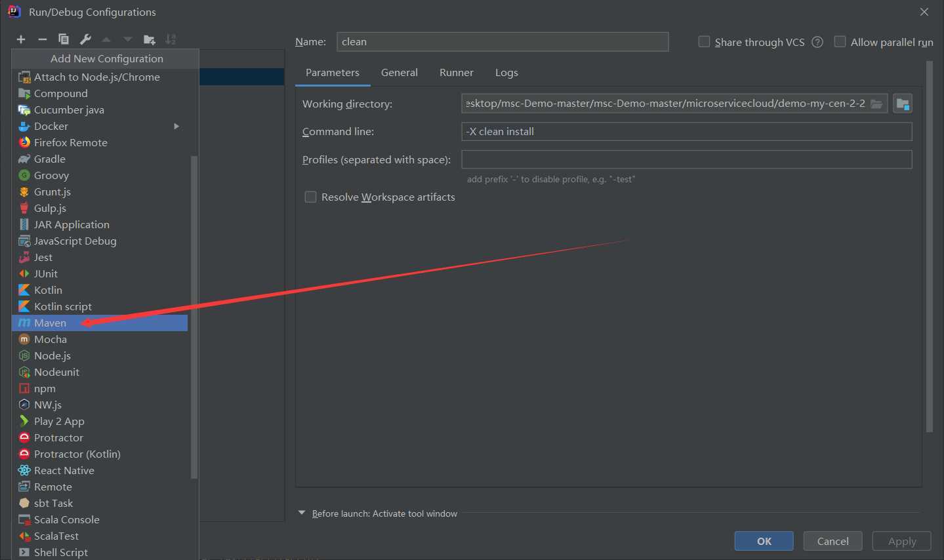The image size is (944, 560).
Task: Click the Cancel button
Action: click(833, 541)
